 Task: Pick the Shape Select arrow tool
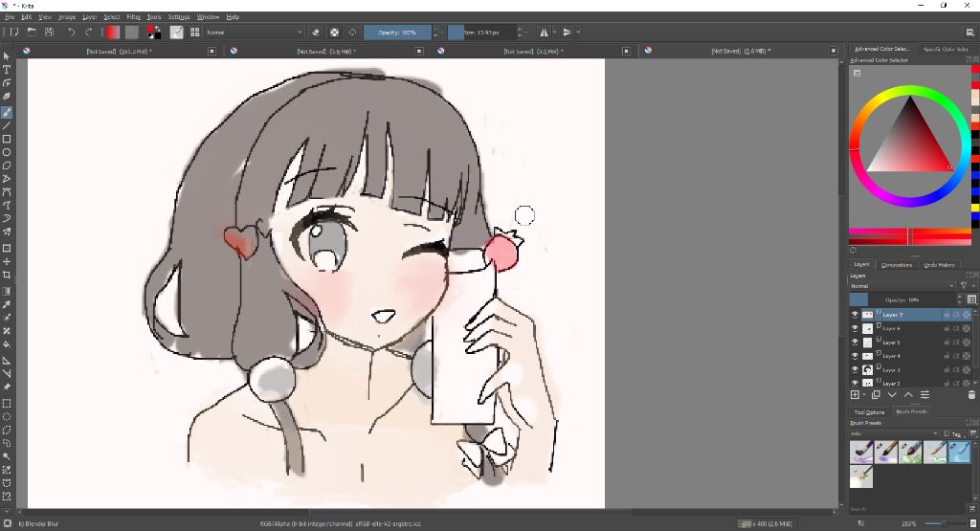[7, 56]
